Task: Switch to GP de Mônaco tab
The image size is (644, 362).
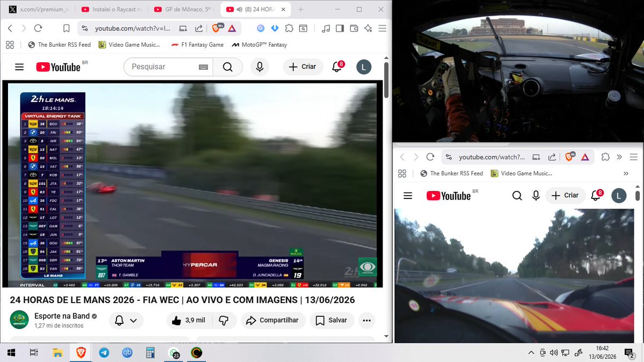Action: [x=183, y=10]
